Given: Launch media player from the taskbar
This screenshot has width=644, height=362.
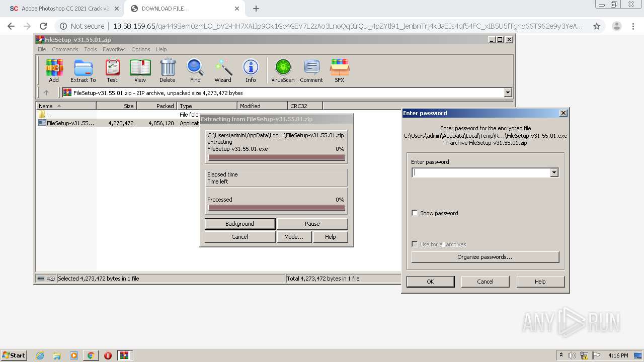Looking at the screenshot, I should pyautogui.click(x=74, y=355).
